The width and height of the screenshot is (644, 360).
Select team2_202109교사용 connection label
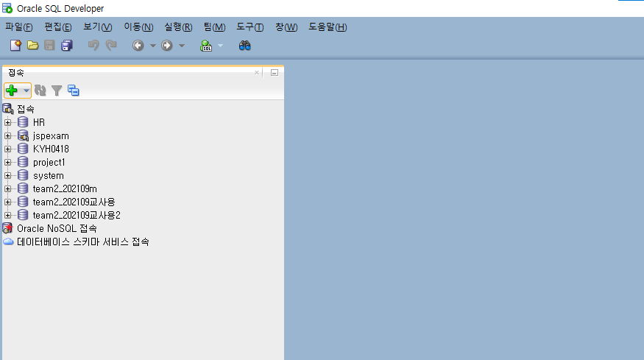(74, 202)
